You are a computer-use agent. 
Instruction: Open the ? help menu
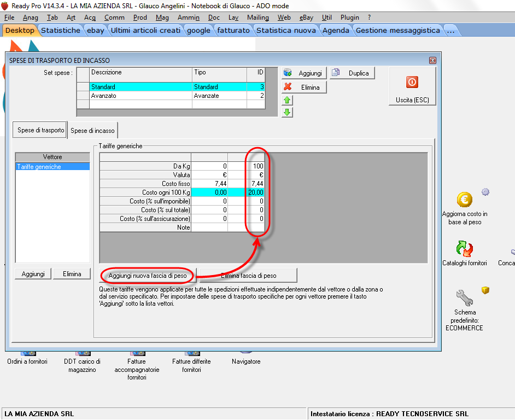point(369,17)
